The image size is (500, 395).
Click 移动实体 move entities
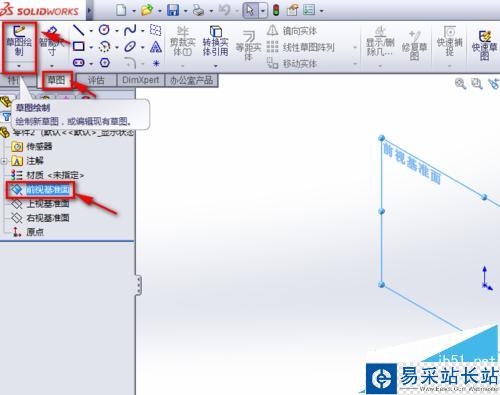click(292, 63)
